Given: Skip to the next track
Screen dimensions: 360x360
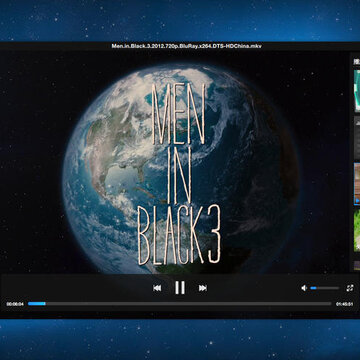Looking at the screenshot, I should click(x=203, y=288).
